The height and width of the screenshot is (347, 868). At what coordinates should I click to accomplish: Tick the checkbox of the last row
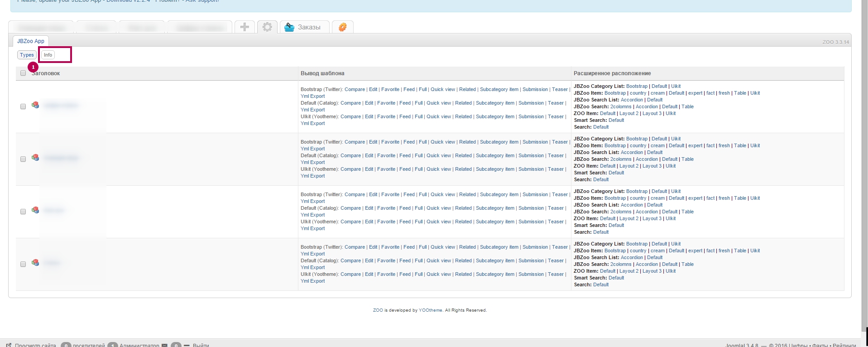click(x=23, y=264)
